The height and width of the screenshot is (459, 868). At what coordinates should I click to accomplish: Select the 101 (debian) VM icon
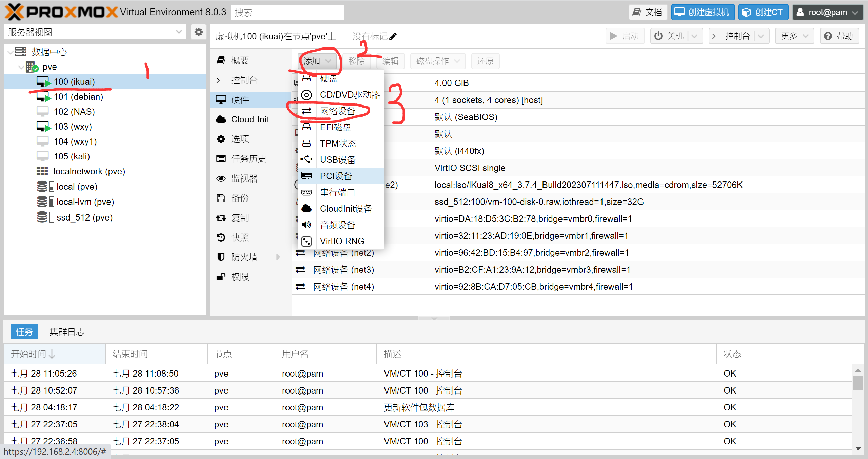(43, 97)
